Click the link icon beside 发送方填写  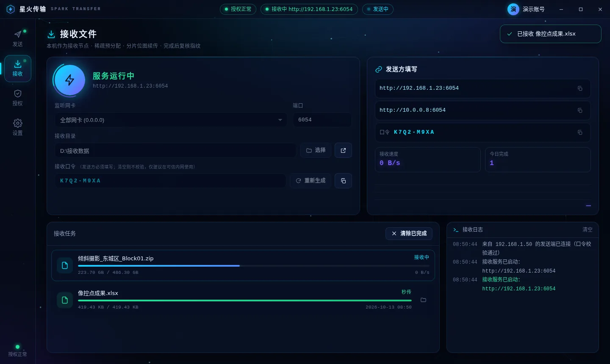point(379,69)
